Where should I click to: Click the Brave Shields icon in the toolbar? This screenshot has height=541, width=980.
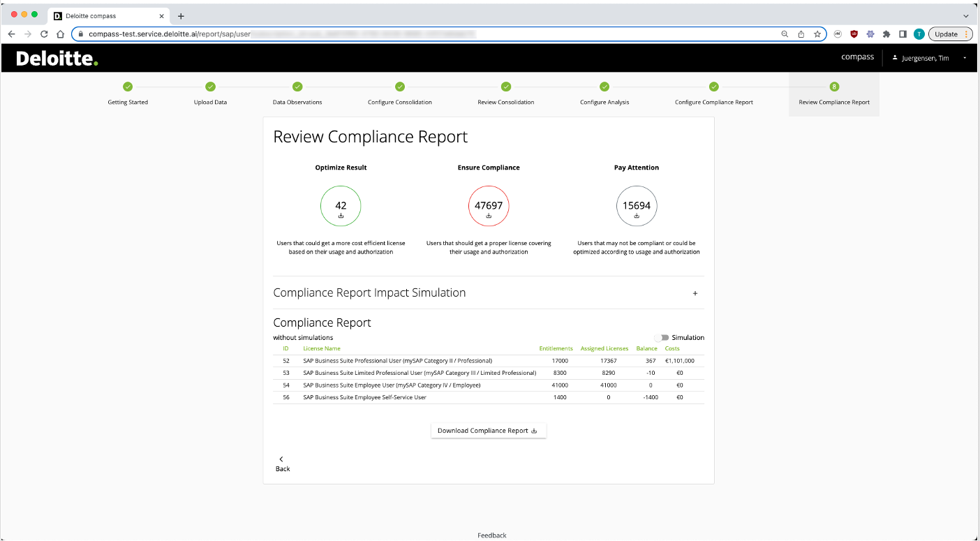[x=853, y=34]
